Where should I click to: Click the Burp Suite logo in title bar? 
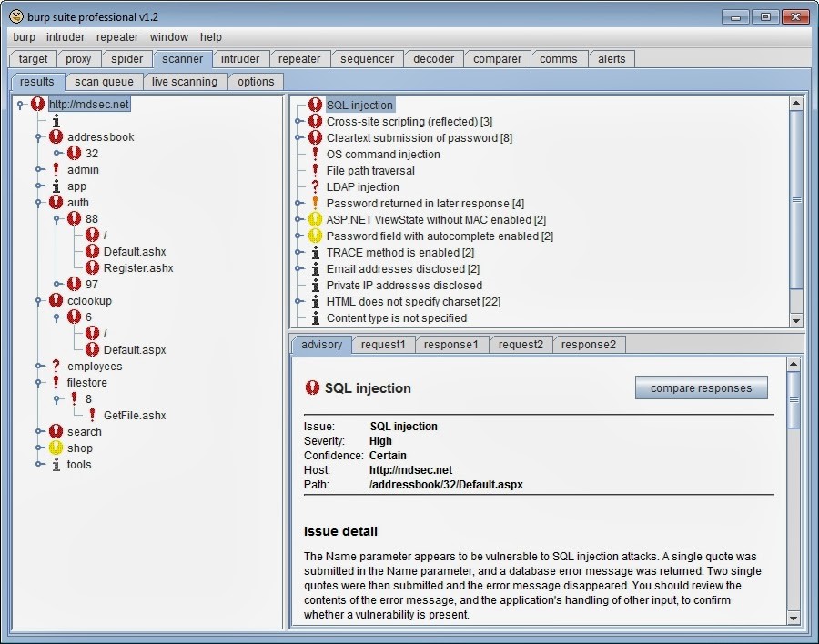(x=16, y=16)
